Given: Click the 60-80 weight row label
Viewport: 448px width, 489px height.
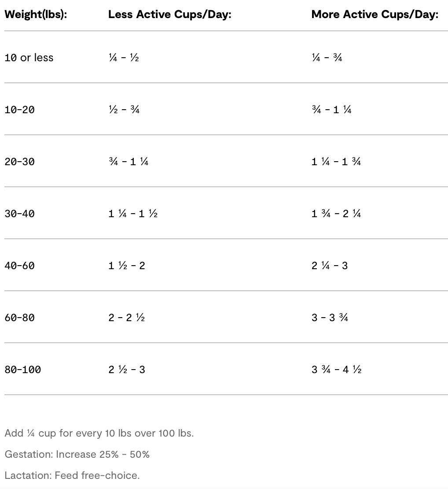Looking at the screenshot, I should point(19,318).
